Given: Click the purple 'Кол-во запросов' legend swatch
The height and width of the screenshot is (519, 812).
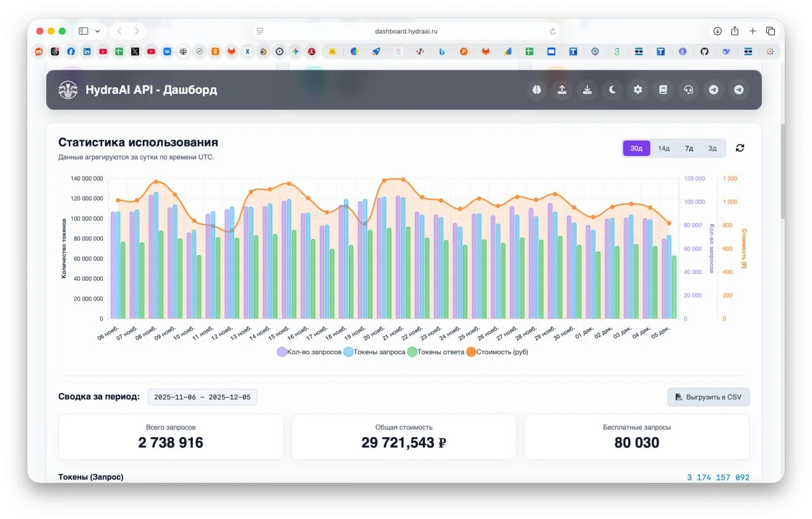Looking at the screenshot, I should [282, 351].
